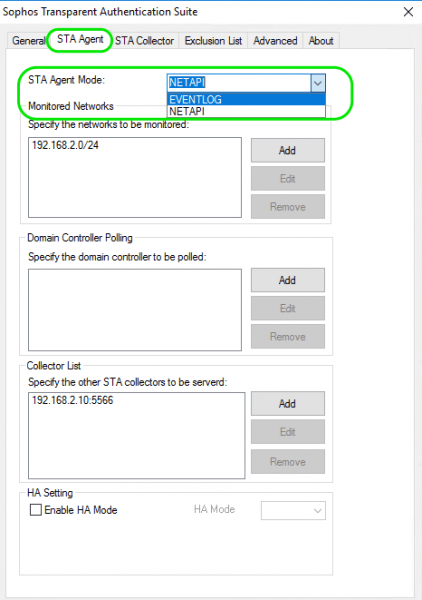Open the STA Agent tab

pos(80,39)
